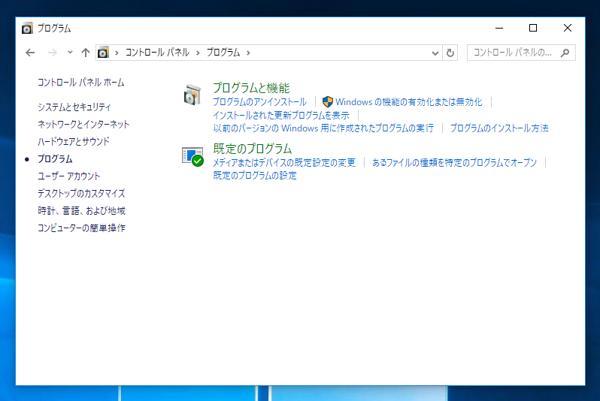
Task: Open ネットワークとインターネット in sidebar
Action: point(83,124)
